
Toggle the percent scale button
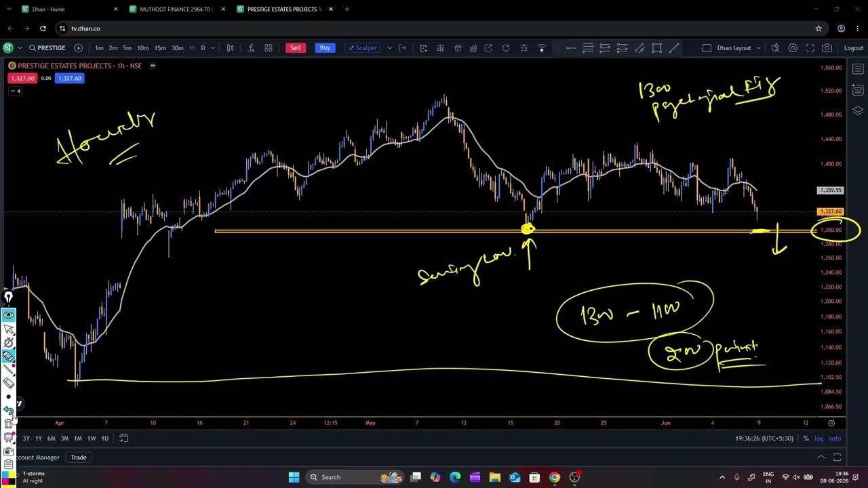click(x=806, y=439)
